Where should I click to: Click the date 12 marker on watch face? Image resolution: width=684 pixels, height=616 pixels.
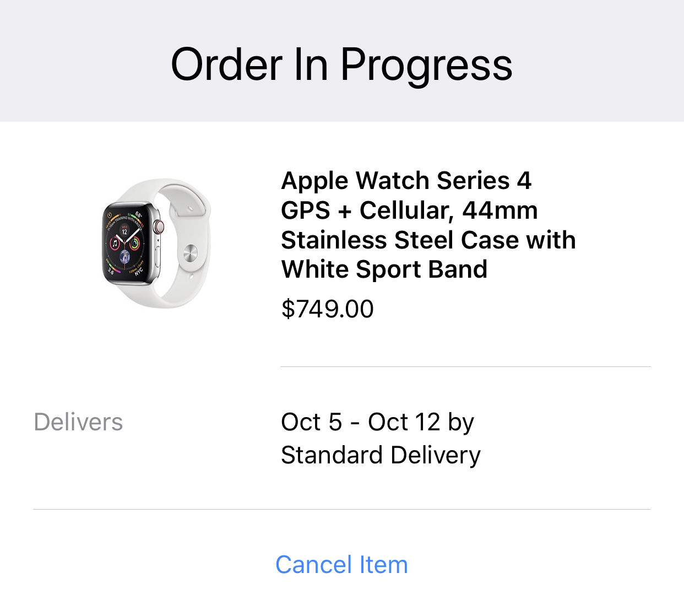pyautogui.click(x=124, y=230)
